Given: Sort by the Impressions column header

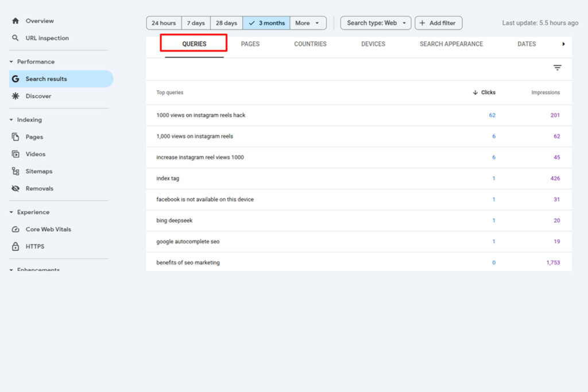Looking at the screenshot, I should point(546,92).
